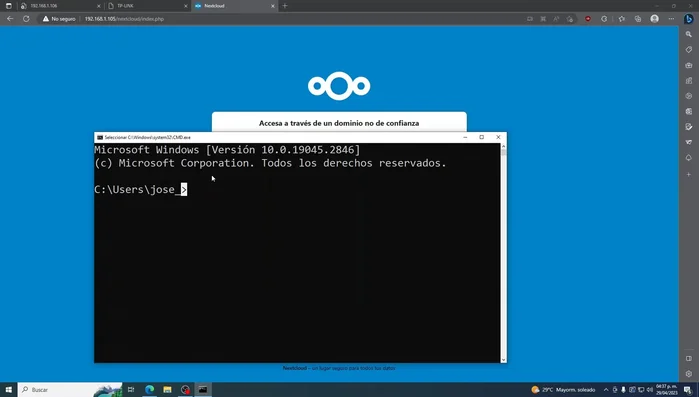Close the TP-LINK tab
699x397 pixels.
(186, 6)
